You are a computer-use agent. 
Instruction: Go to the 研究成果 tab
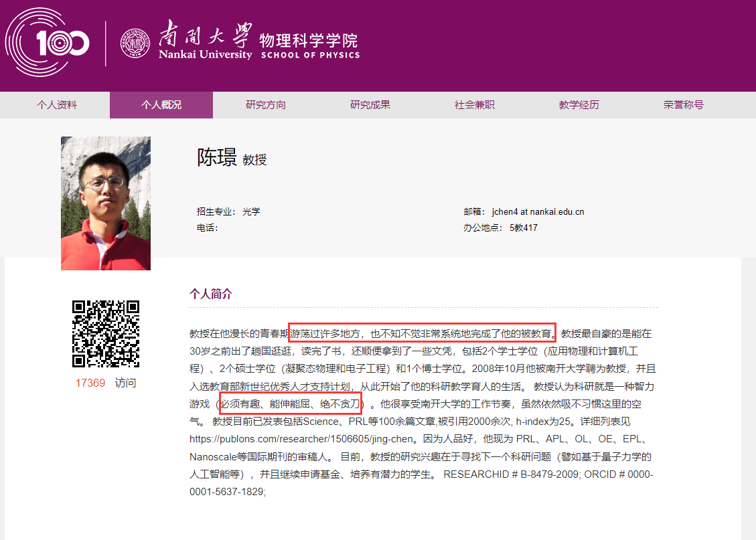click(x=370, y=105)
